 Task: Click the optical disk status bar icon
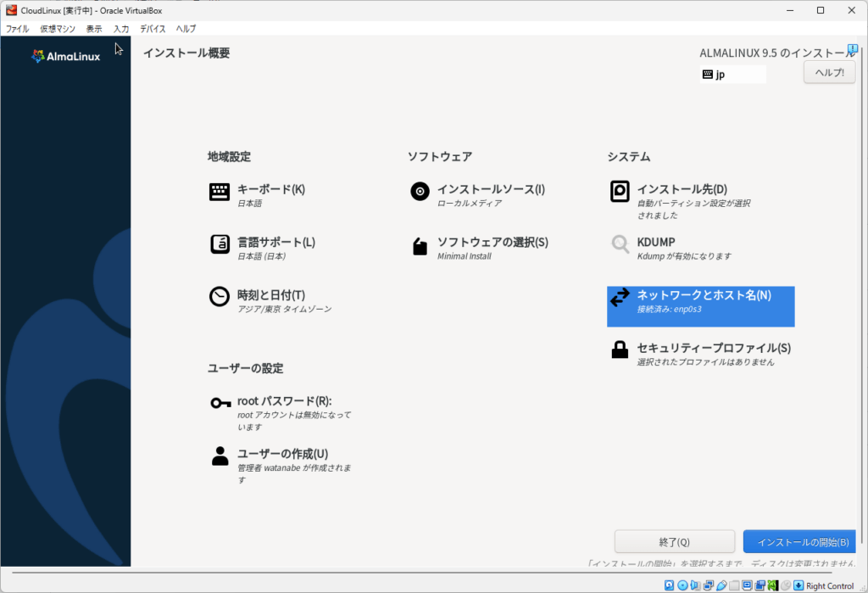[682, 585]
